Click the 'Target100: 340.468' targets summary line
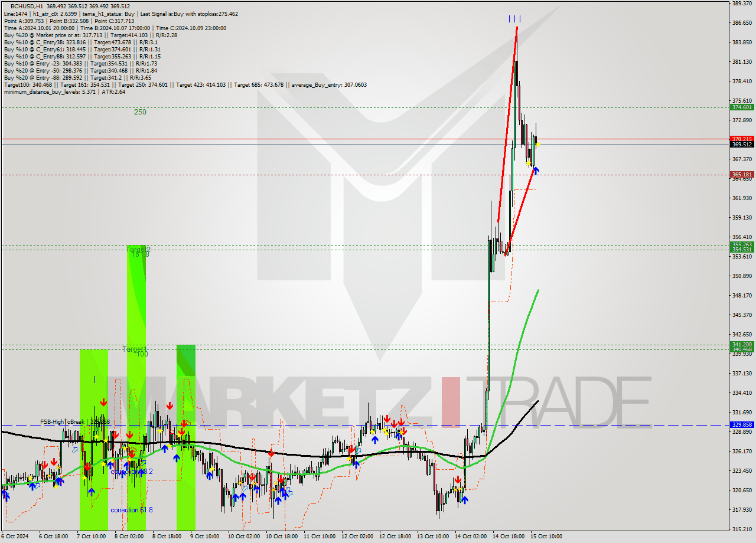Screen dimensions: 756x543 185,84
